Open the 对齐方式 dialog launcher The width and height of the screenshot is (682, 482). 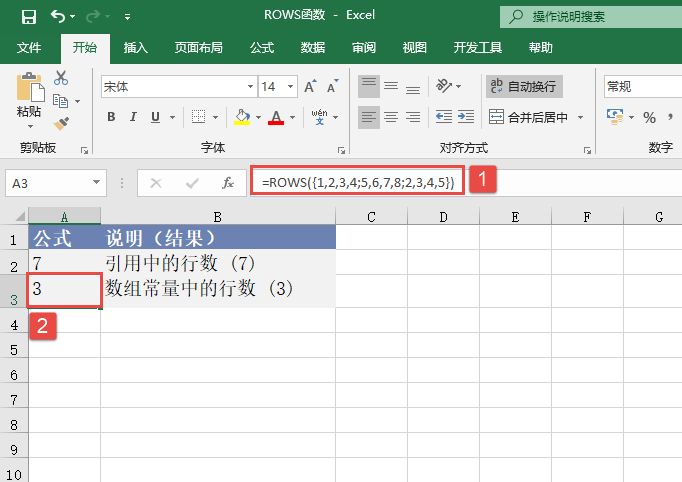click(x=588, y=151)
